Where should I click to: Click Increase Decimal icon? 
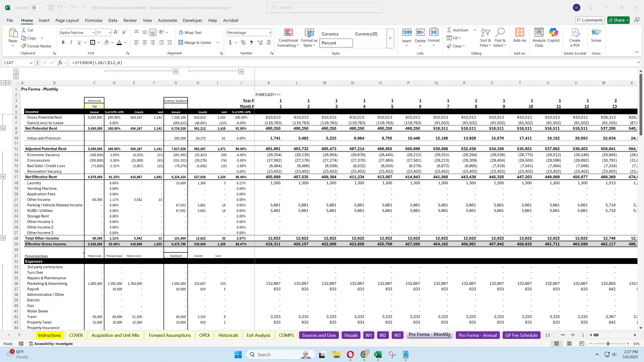[x=260, y=43]
